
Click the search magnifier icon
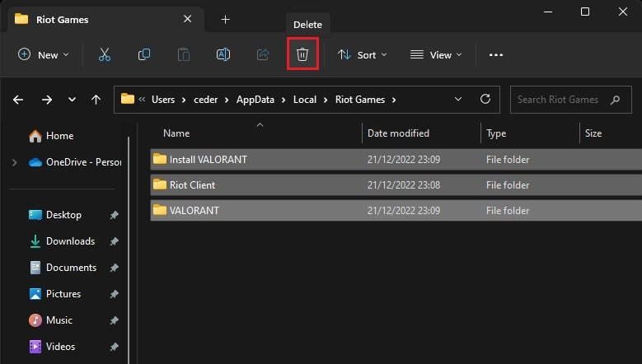(x=615, y=100)
